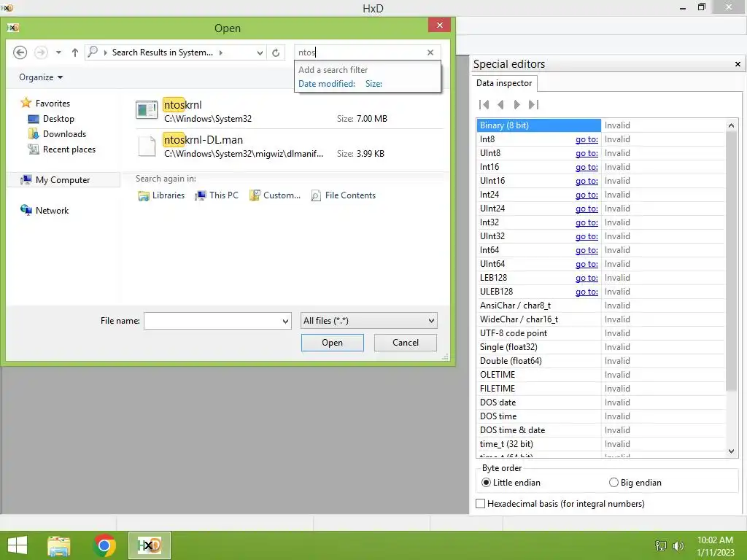Viewport: 747px width, 560px height.
Task: Click Data inspector vertical scrollbar thumb
Action: point(731,262)
